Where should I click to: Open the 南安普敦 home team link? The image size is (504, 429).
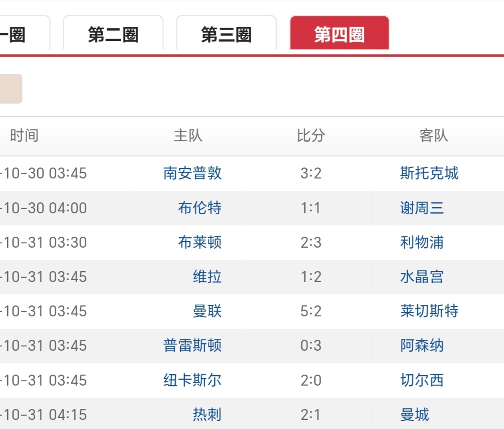[192, 173]
